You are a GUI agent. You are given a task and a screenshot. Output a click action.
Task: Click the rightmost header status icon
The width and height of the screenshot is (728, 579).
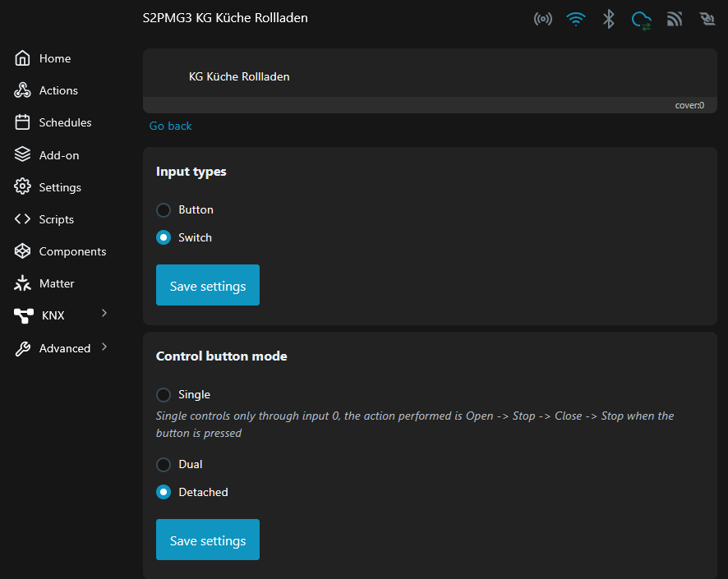point(706,19)
